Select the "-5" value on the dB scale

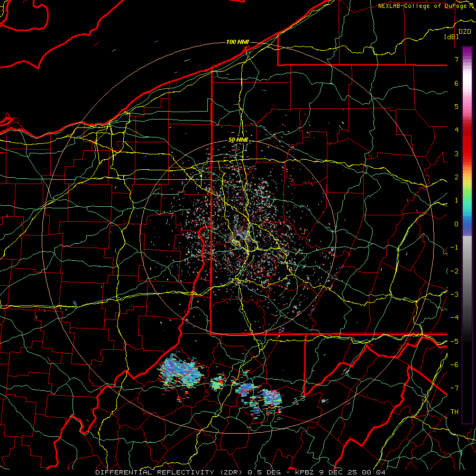(454, 341)
